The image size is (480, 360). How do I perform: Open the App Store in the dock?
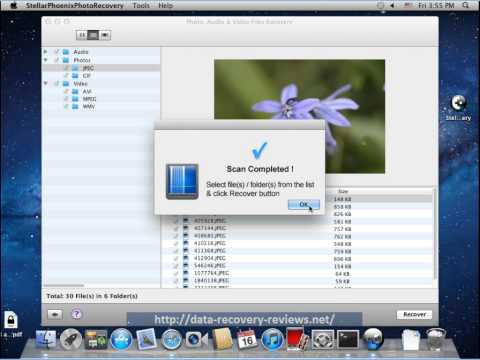point(121,339)
